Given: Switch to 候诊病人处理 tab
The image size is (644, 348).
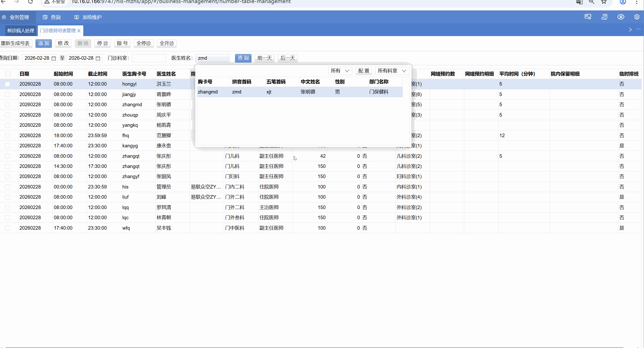Looking at the screenshot, I should [x=21, y=31].
